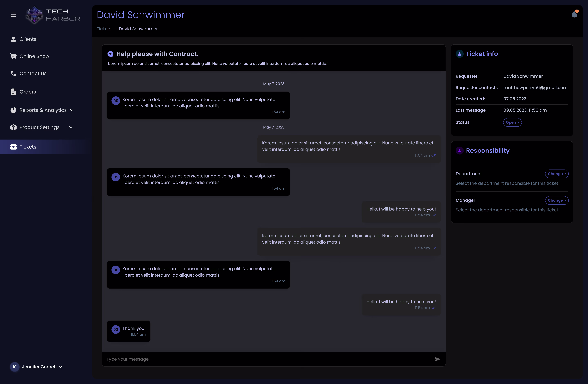Click the send message arrow icon
Viewport: 588px width, 384px height.
(437, 359)
